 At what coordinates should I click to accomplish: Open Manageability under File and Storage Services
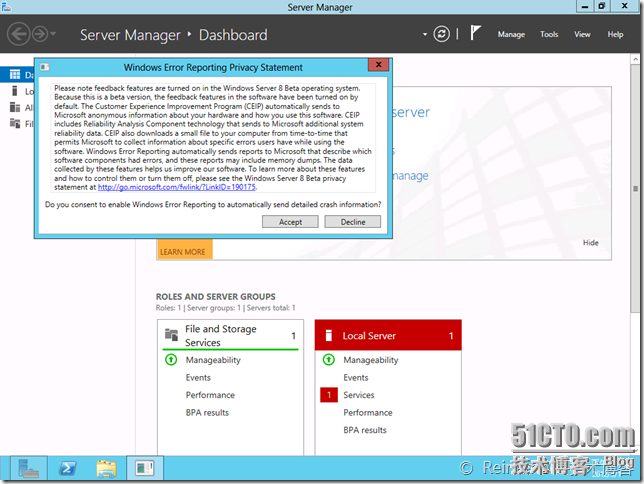pyautogui.click(x=213, y=360)
